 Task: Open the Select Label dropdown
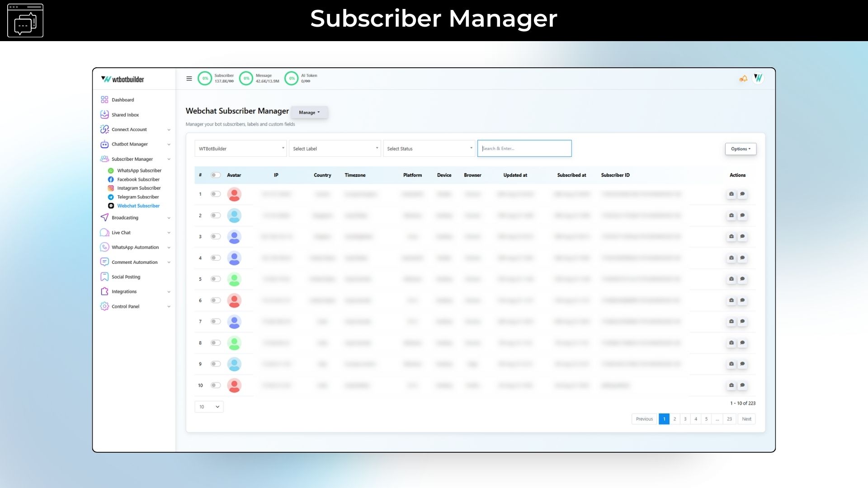click(x=335, y=148)
